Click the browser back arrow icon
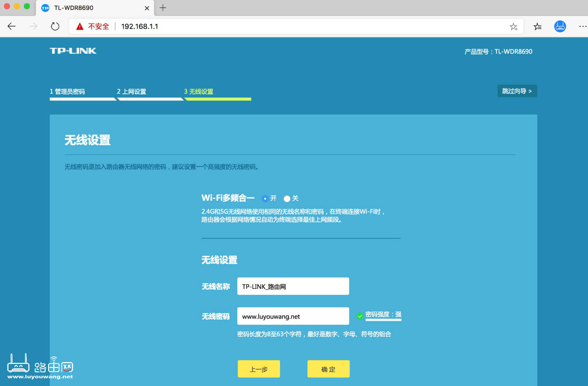588x386 pixels. pos(11,26)
